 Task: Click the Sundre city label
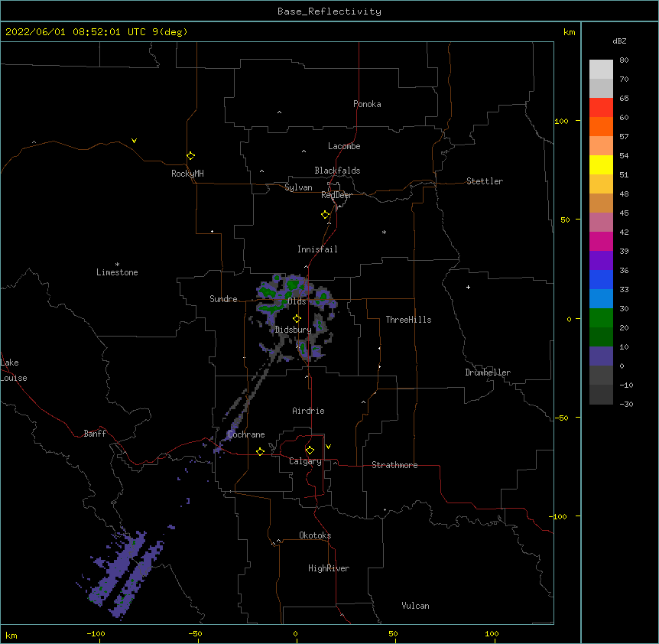[223, 299]
